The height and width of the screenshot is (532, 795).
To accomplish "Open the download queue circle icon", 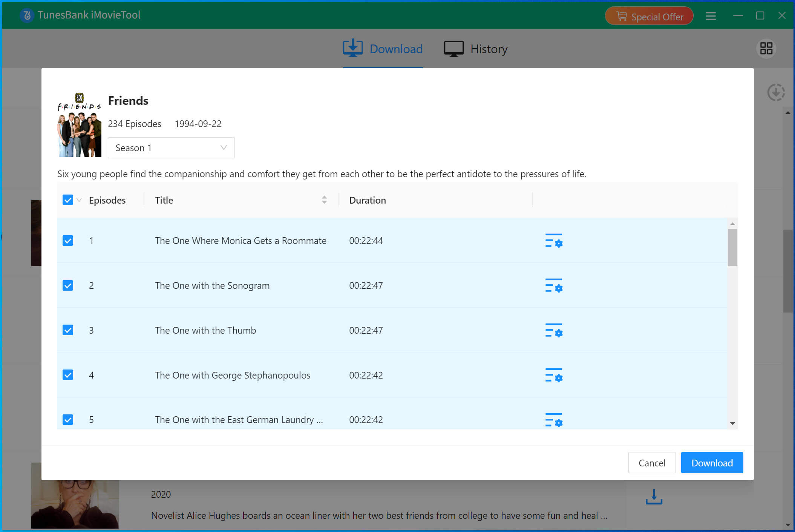I will (776, 92).
